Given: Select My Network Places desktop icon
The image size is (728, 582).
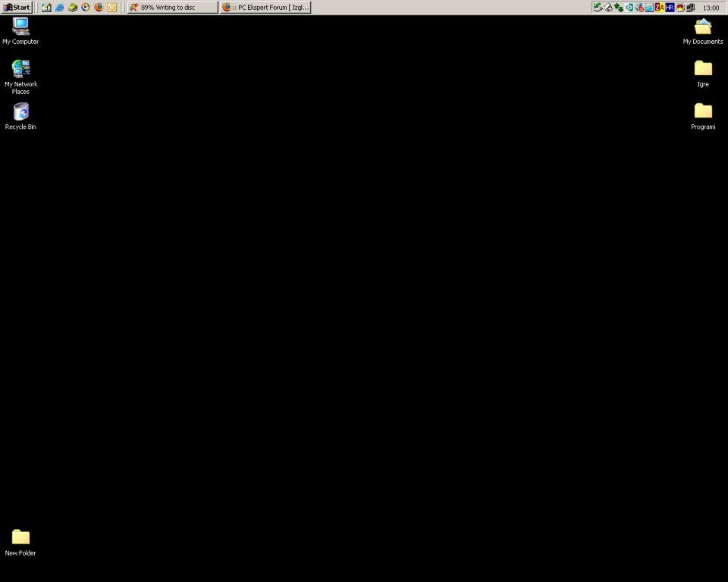Looking at the screenshot, I should click(x=20, y=77).
